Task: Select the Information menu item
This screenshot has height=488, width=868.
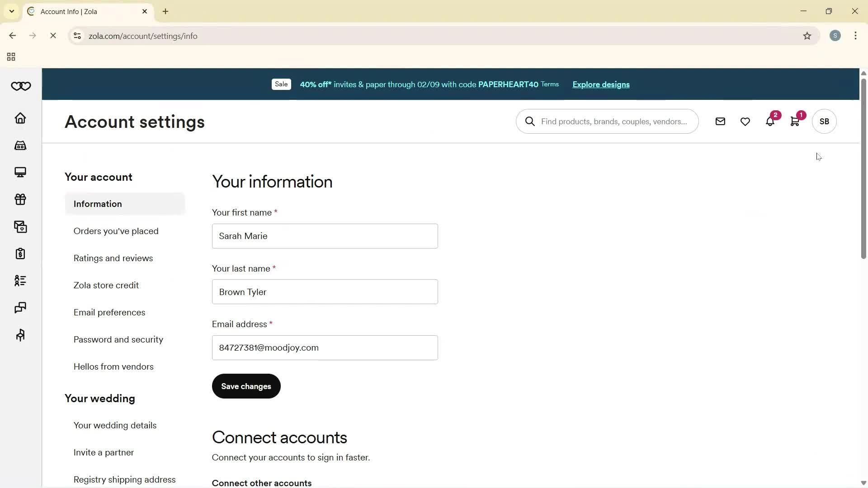Action: [x=98, y=204]
